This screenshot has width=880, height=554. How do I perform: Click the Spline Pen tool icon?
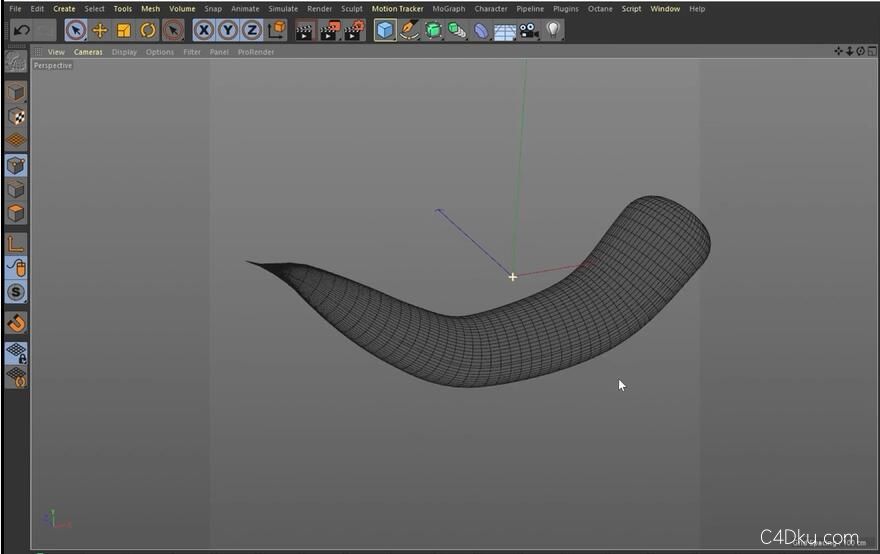(x=409, y=30)
